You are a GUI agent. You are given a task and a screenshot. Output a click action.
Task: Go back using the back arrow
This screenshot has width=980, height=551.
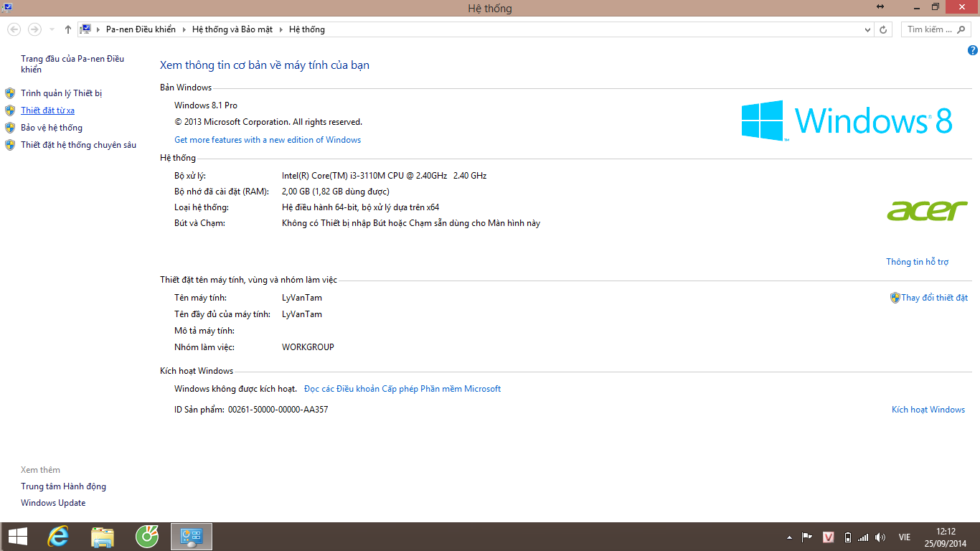[x=14, y=29]
